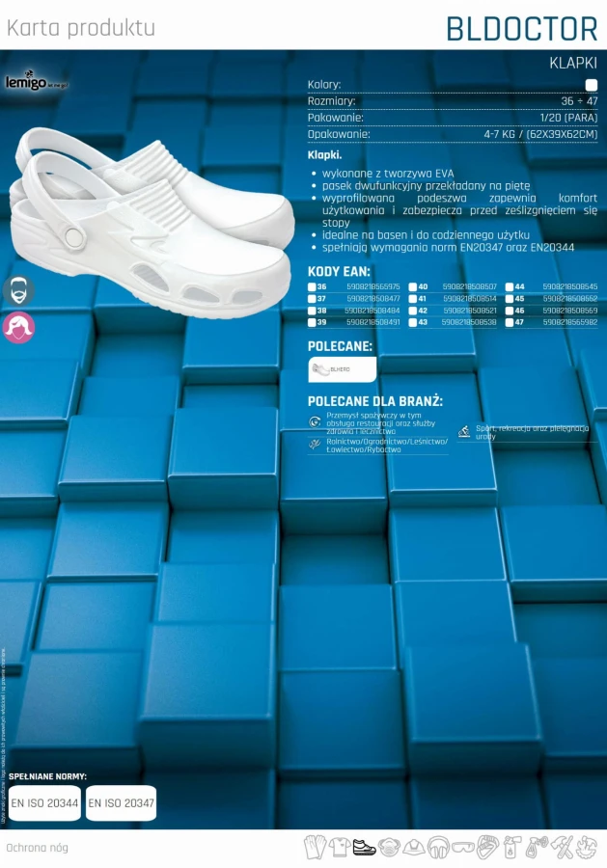Click the sport and recreation branch icon
The image size is (607, 868).
pos(464,432)
